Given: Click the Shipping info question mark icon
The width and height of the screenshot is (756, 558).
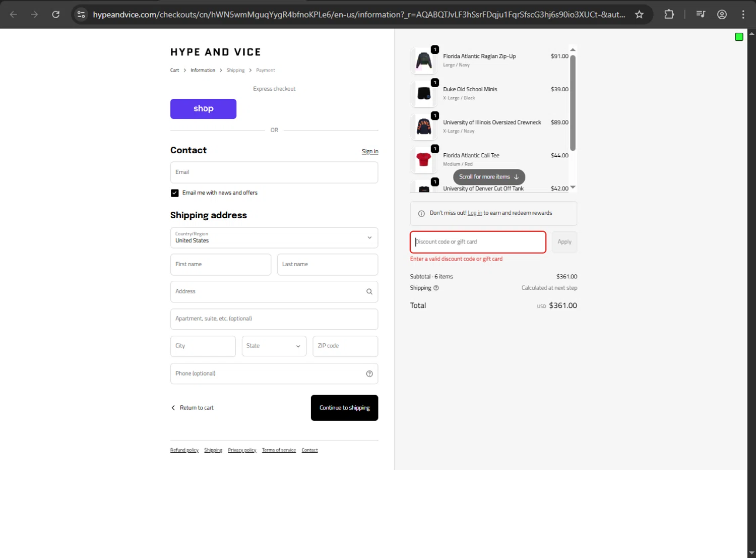Looking at the screenshot, I should [436, 288].
